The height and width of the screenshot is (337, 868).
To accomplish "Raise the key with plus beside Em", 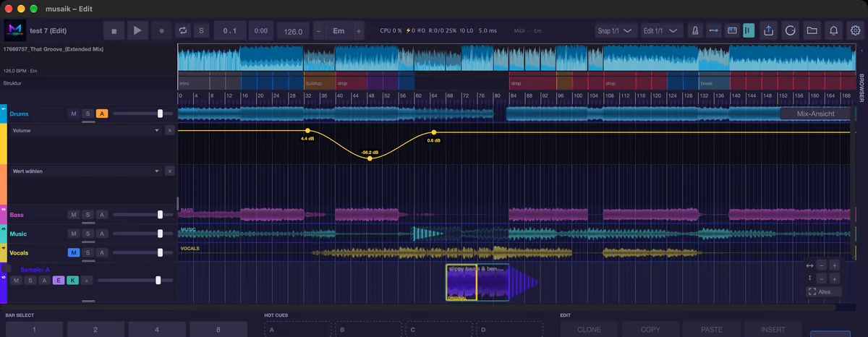I will tap(358, 31).
